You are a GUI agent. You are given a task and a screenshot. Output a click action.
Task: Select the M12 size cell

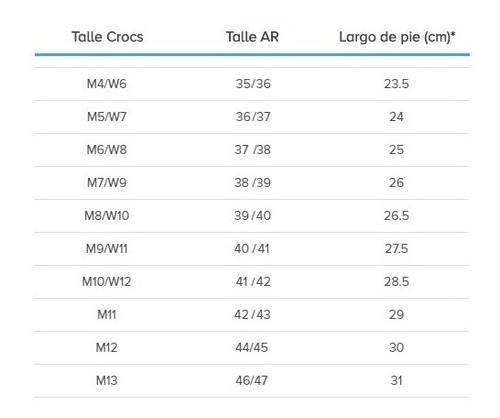107,348
